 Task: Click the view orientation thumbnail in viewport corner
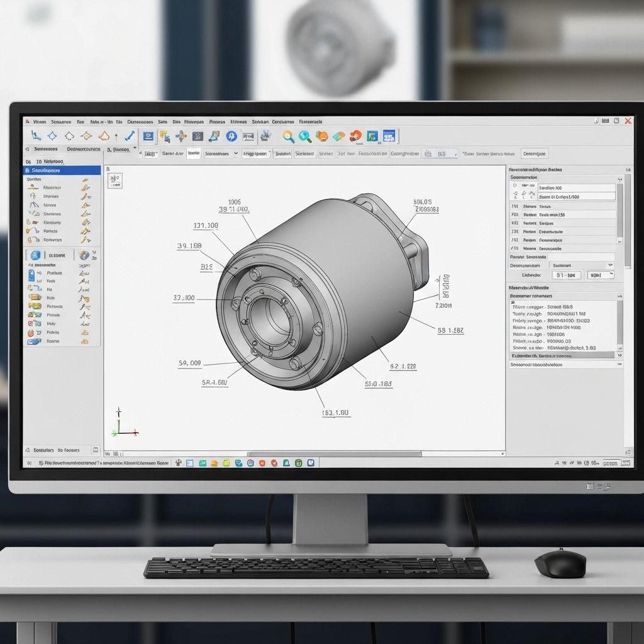tap(115, 181)
